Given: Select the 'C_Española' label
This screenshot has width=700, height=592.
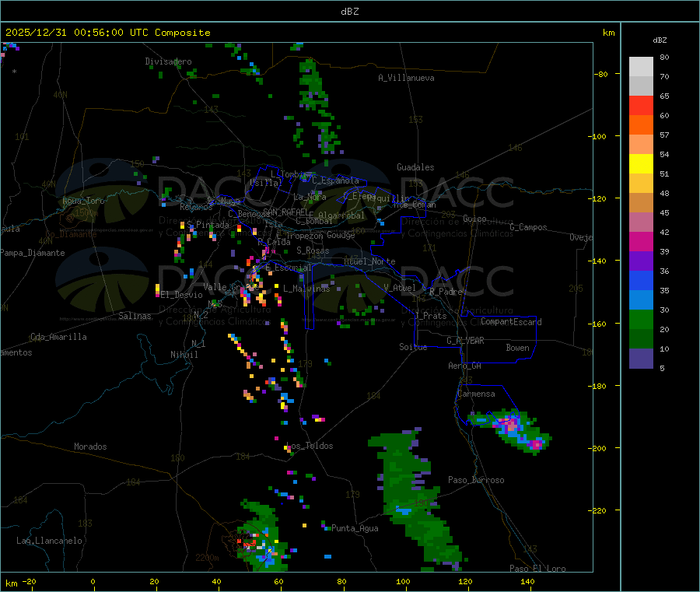Looking at the screenshot, I should pyautogui.click(x=336, y=180).
